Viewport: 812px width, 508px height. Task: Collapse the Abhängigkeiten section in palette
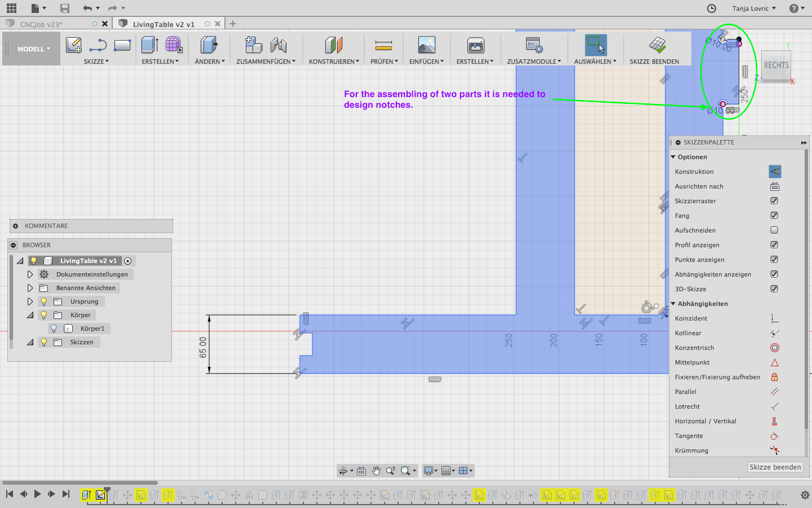point(673,304)
